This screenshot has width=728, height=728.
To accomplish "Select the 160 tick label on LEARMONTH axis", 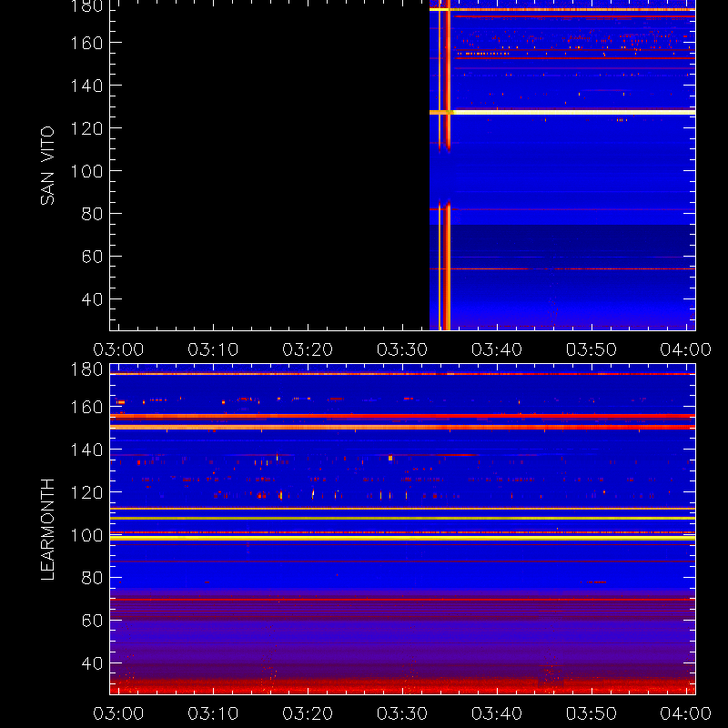I will (x=86, y=407).
